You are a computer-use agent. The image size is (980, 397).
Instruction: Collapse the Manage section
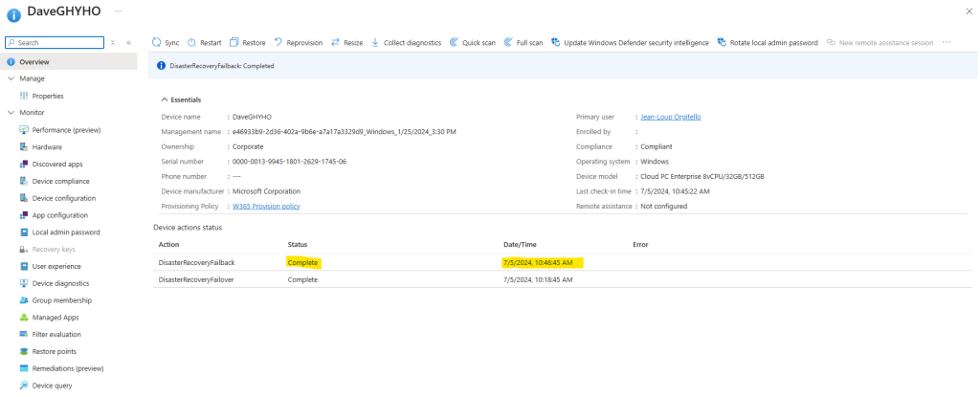(x=11, y=78)
